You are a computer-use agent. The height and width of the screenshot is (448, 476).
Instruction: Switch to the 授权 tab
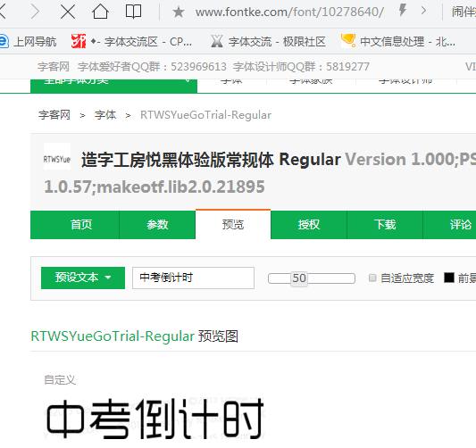309,225
